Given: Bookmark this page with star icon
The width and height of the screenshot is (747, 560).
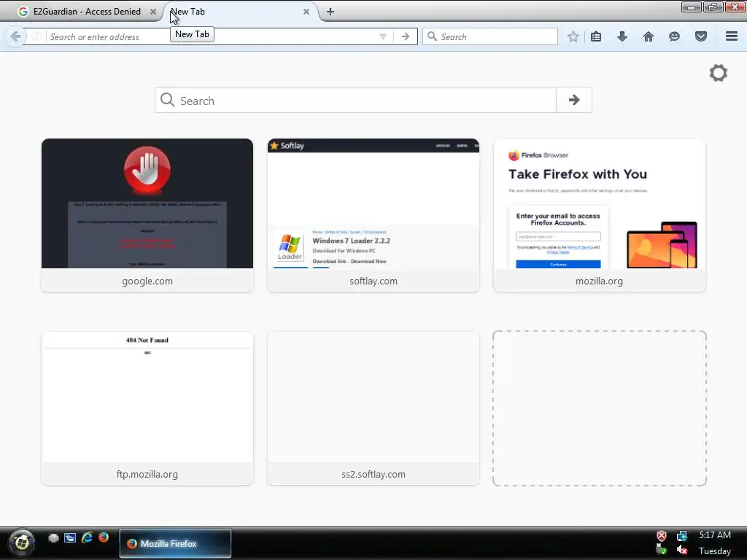Looking at the screenshot, I should (573, 36).
